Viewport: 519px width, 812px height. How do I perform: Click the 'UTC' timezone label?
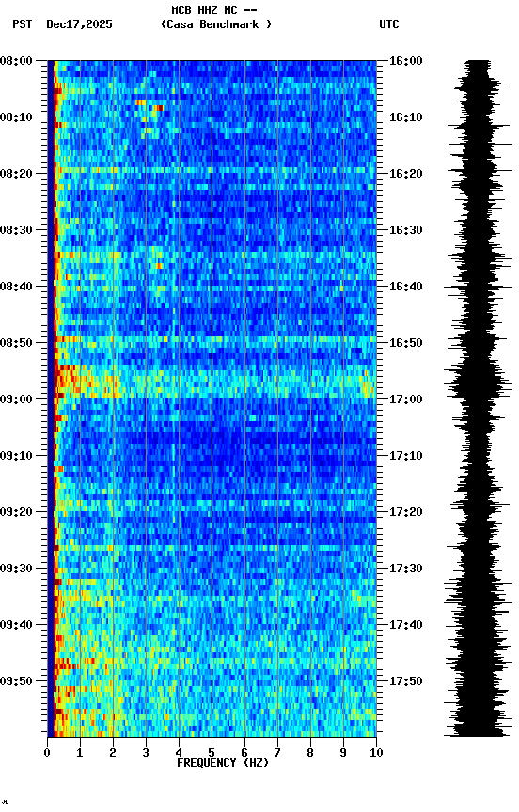coord(389,24)
